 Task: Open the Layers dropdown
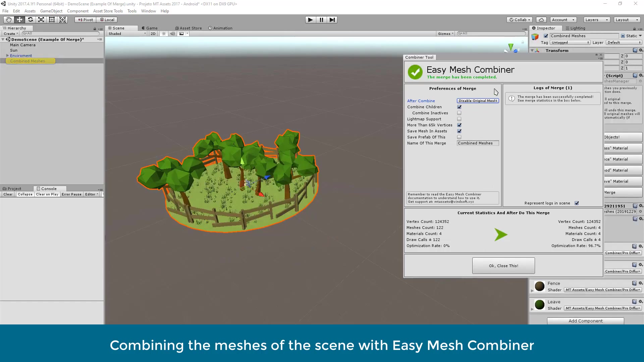click(x=596, y=20)
